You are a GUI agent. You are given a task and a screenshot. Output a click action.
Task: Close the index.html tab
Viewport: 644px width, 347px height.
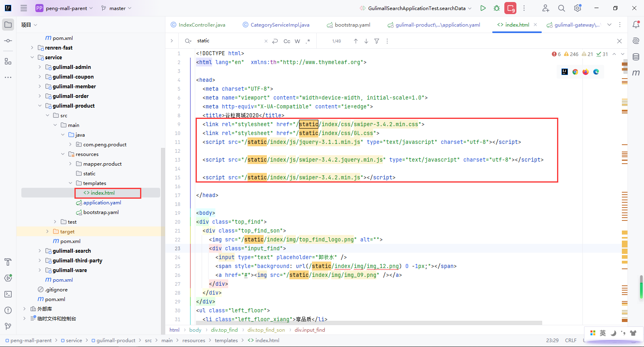(x=535, y=25)
